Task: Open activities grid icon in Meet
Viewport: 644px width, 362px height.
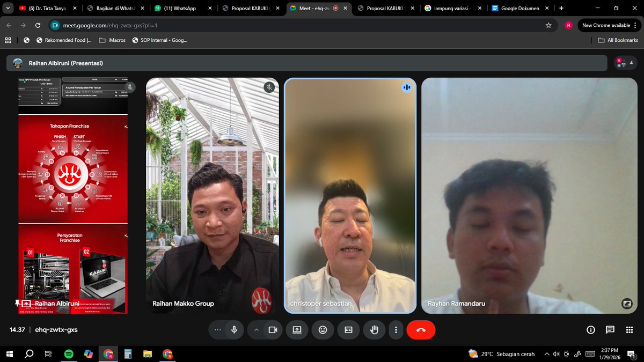Action: 630,330
